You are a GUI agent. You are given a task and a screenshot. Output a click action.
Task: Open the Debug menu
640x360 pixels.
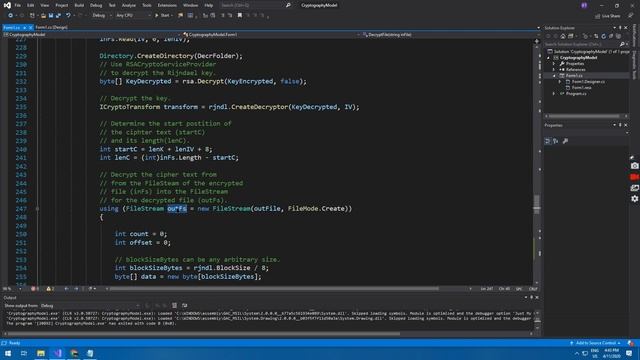[x=96, y=5]
